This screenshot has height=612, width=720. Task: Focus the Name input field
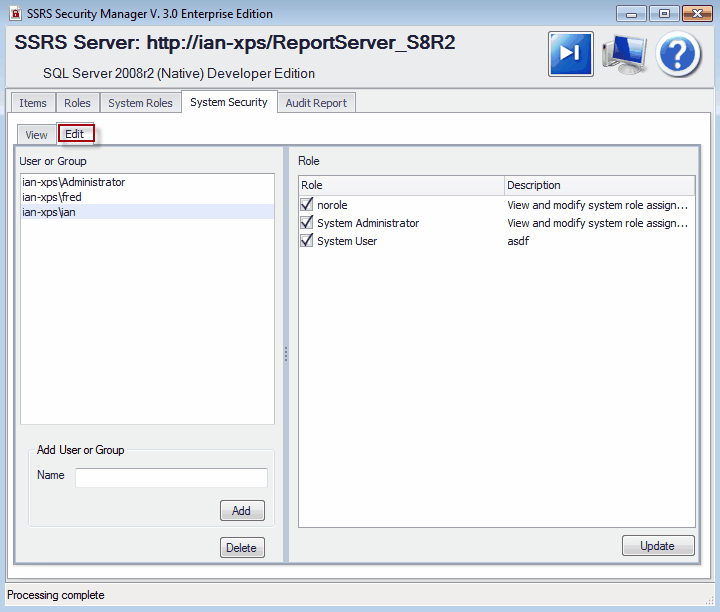(x=171, y=477)
